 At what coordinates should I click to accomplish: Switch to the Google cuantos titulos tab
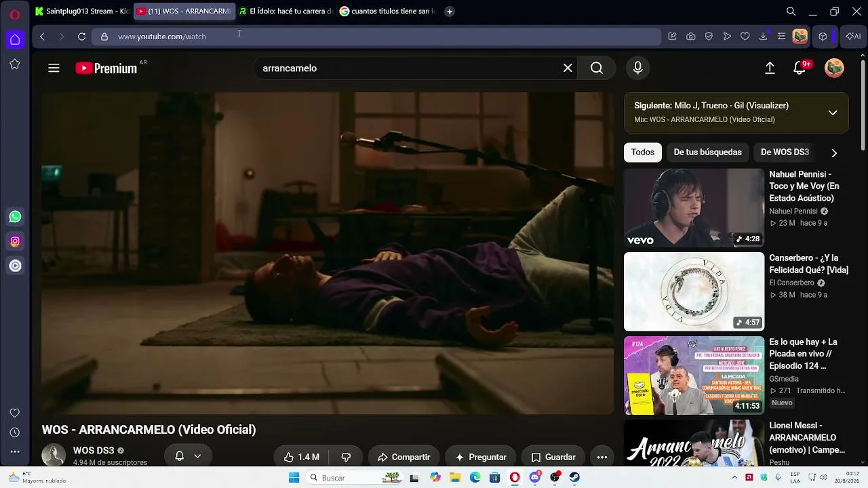(387, 12)
